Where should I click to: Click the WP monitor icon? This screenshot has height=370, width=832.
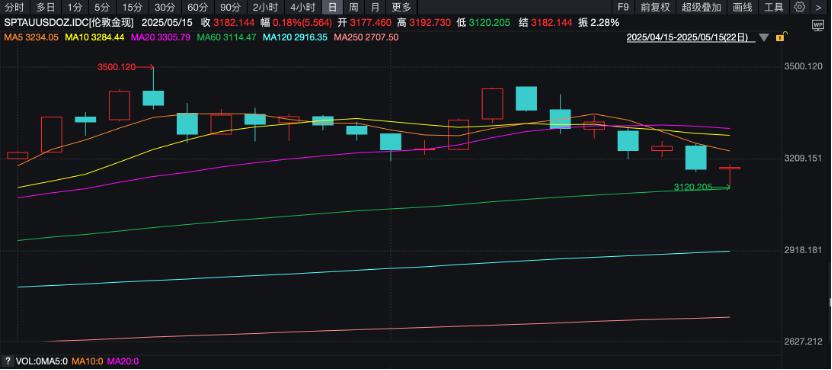pos(818,24)
